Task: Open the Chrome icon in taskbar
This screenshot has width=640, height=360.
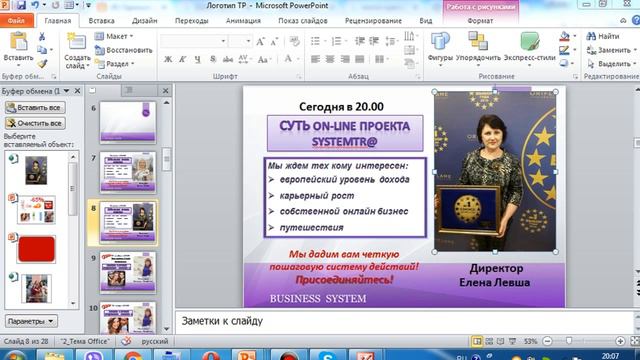Action: pyautogui.click(x=133, y=355)
